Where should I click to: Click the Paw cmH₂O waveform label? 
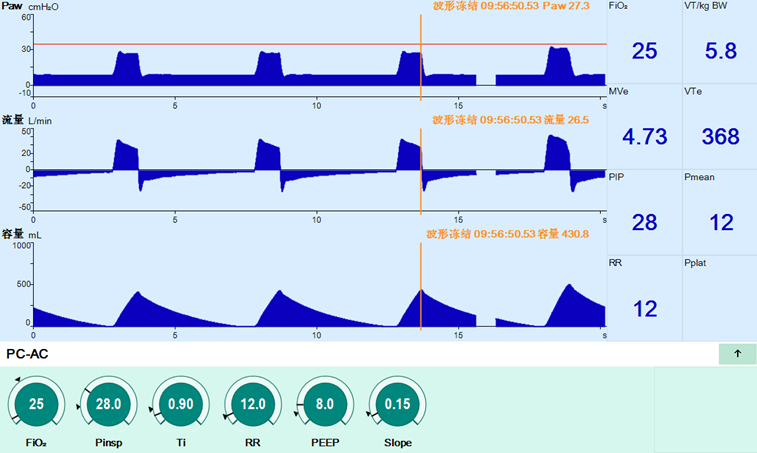tap(30, 6)
